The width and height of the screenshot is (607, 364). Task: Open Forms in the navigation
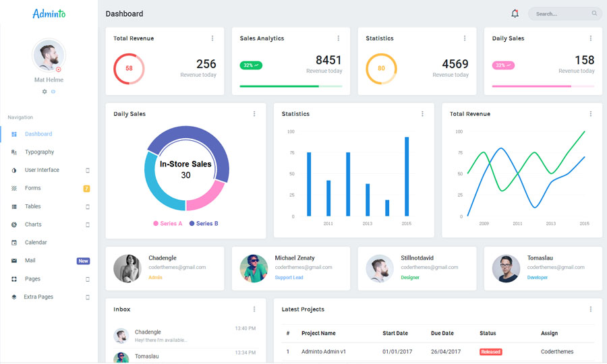[x=32, y=188]
